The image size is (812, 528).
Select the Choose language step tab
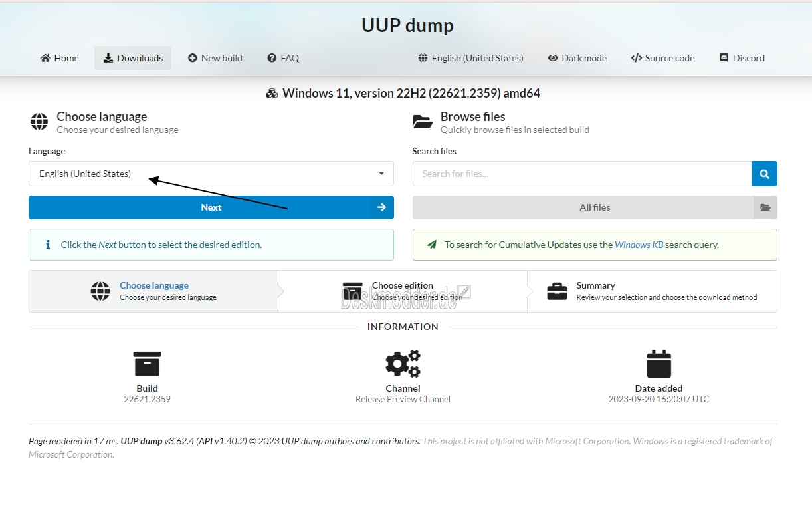(153, 291)
